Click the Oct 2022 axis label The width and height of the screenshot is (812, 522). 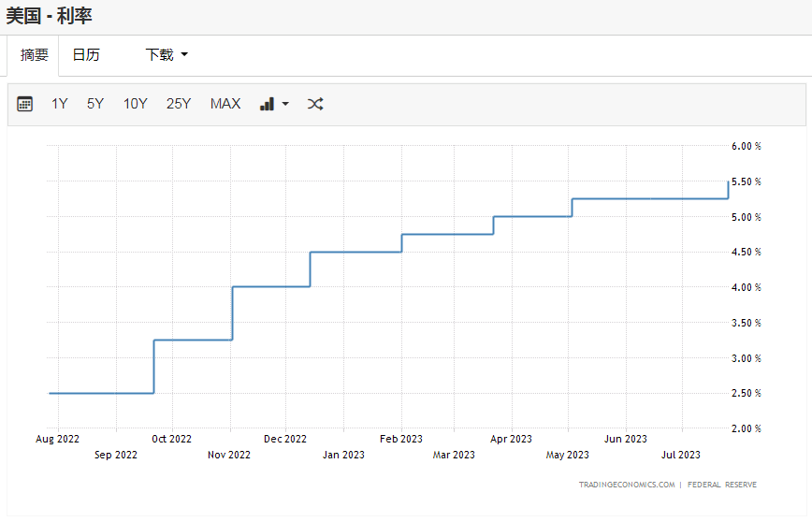tap(171, 439)
